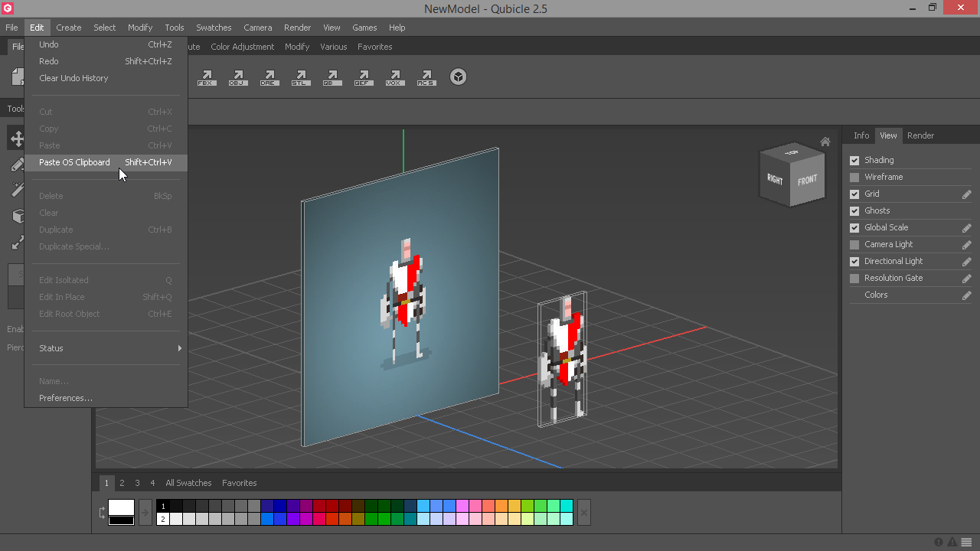The image size is (980, 551).
Task: Click the VOX export icon
Action: pyautogui.click(x=394, y=77)
